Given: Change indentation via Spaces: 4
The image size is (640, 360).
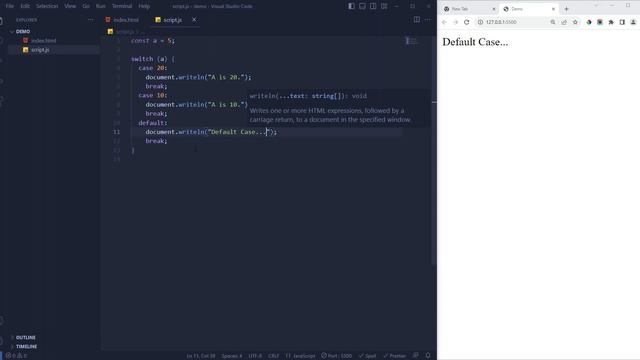Looking at the screenshot, I should (x=232, y=356).
